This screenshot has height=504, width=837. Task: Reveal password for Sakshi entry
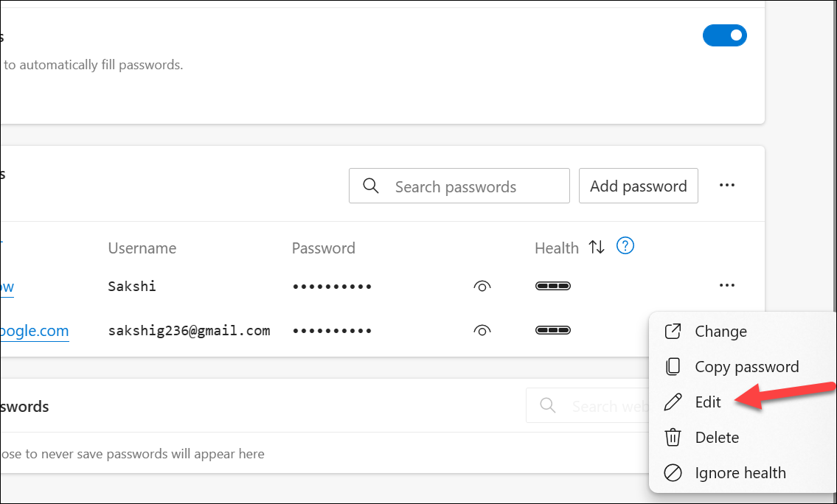coord(482,286)
